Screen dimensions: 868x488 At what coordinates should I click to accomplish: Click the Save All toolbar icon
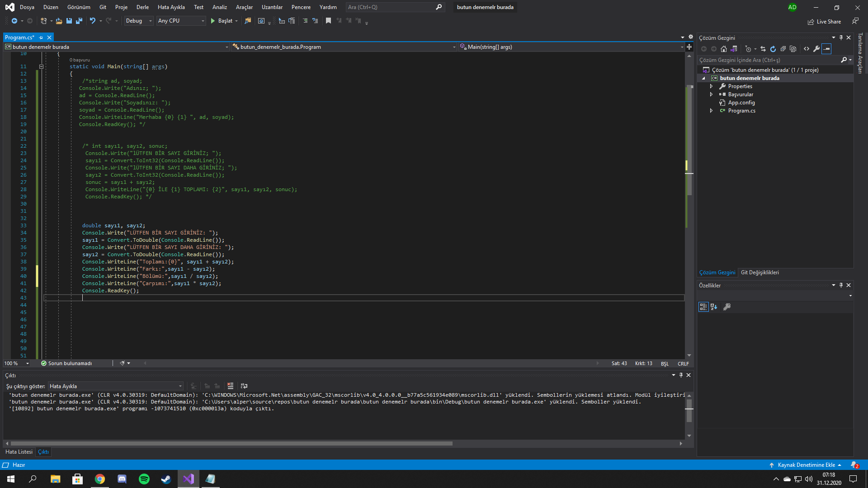click(x=79, y=21)
